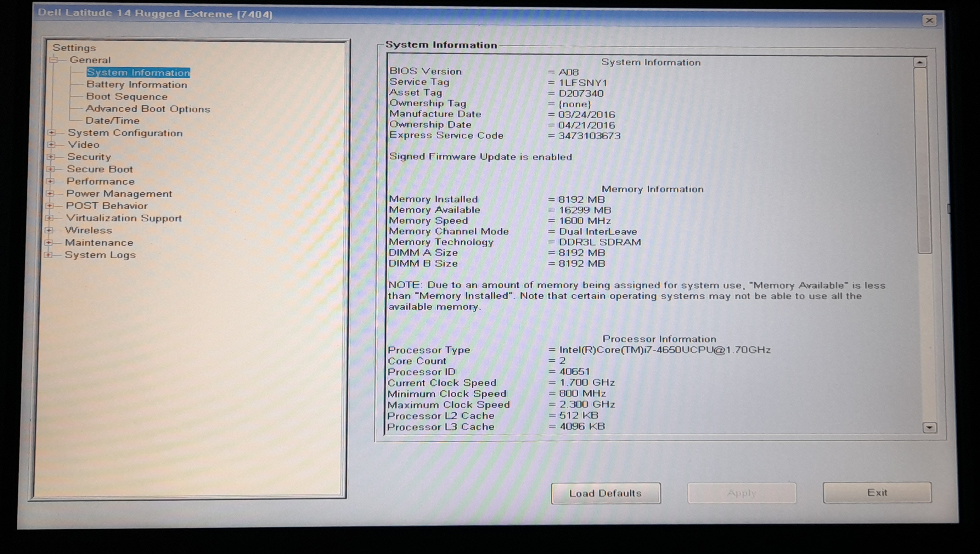This screenshot has width=980, height=554.
Task: Close the BIOS setup window
Action: [929, 20]
